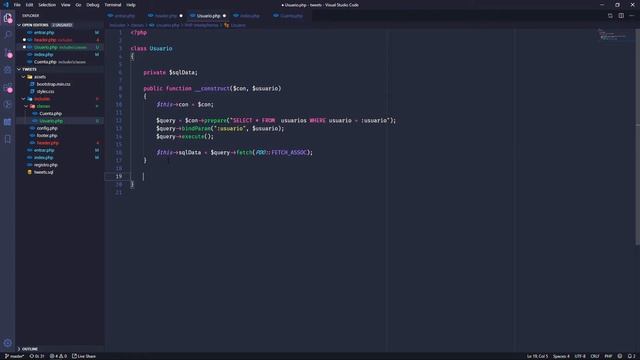Click the editor vertical scrollbar

[x=638, y=137]
